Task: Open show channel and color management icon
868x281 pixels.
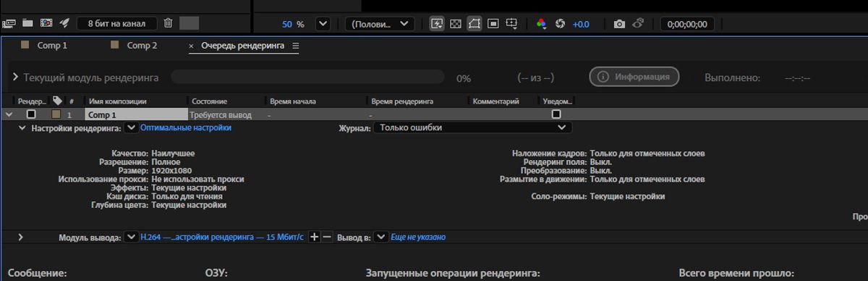Action: 541,24
